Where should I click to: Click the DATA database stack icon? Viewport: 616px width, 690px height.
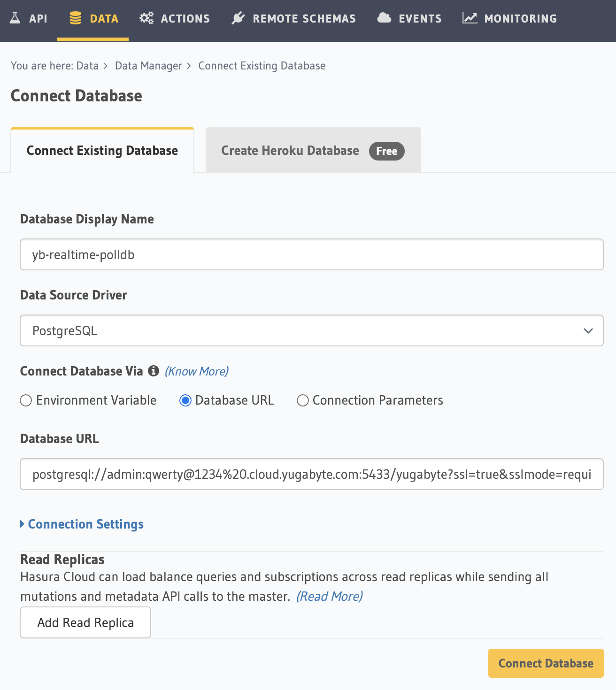(x=76, y=18)
